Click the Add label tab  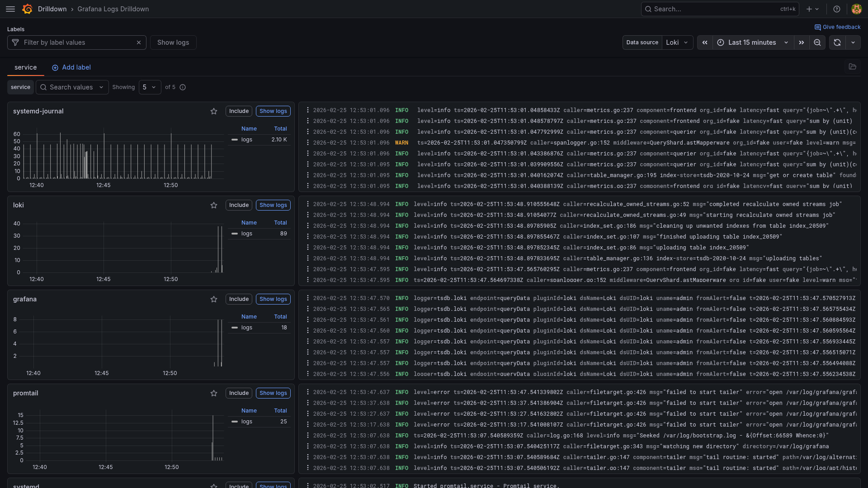click(71, 67)
